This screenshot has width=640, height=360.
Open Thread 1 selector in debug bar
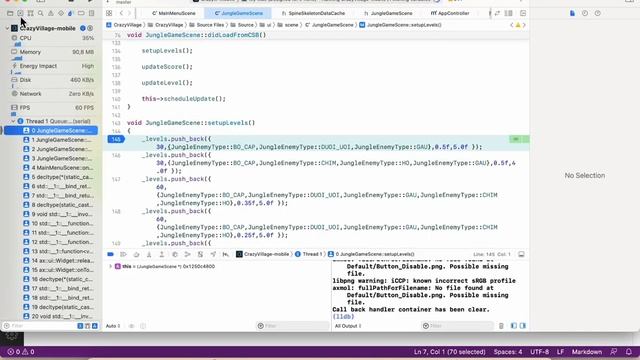(x=309, y=254)
